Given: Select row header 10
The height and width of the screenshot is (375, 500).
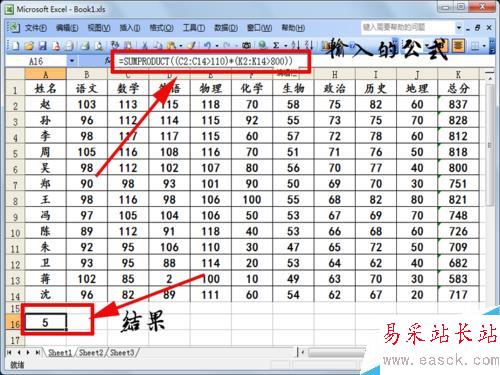Looking at the screenshot, I should pyautogui.click(x=15, y=232).
